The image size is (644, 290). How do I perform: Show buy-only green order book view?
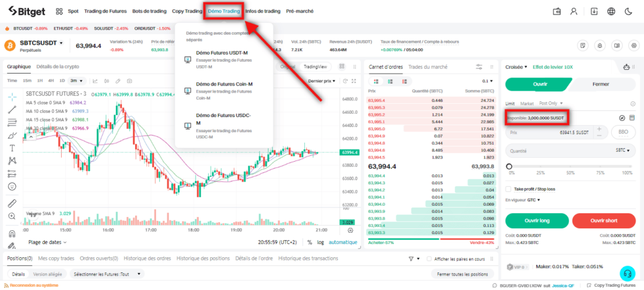click(x=390, y=81)
